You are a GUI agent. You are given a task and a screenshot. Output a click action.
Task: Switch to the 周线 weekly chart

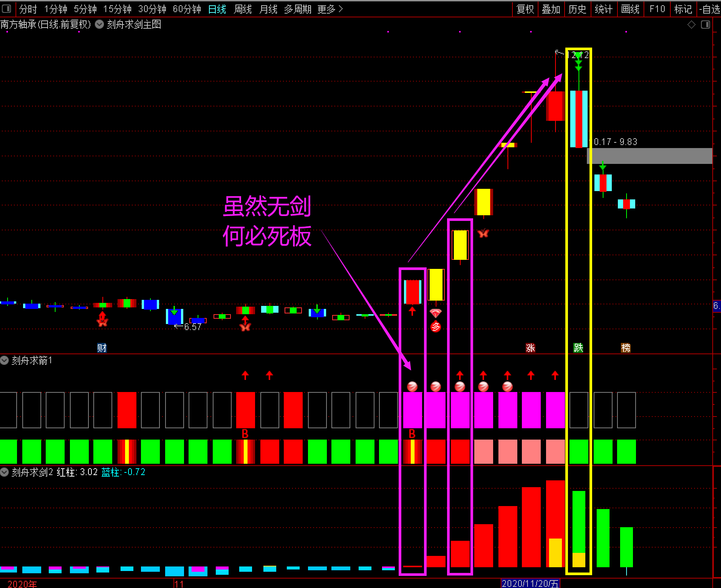(243, 9)
